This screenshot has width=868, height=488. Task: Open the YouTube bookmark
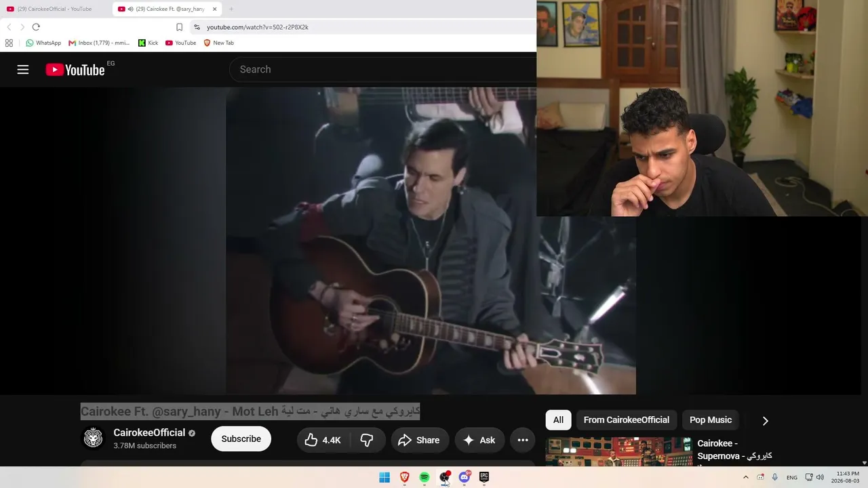click(x=180, y=43)
